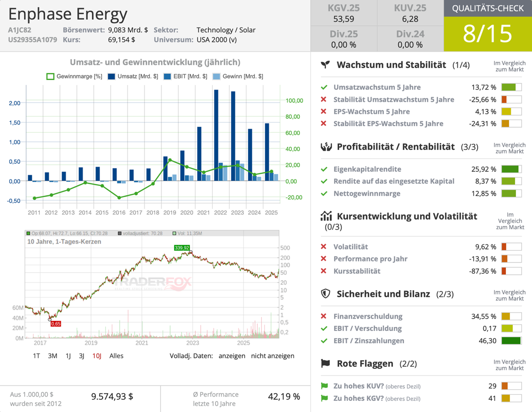
Task: Click the Div.25 value 0,00 %
Action: (x=344, y=44)
